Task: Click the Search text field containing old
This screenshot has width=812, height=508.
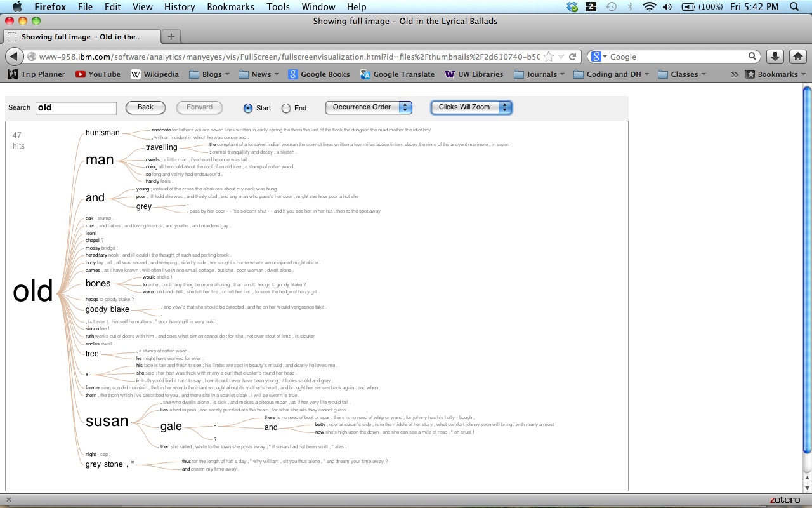Action: click(x=75, y=108)
